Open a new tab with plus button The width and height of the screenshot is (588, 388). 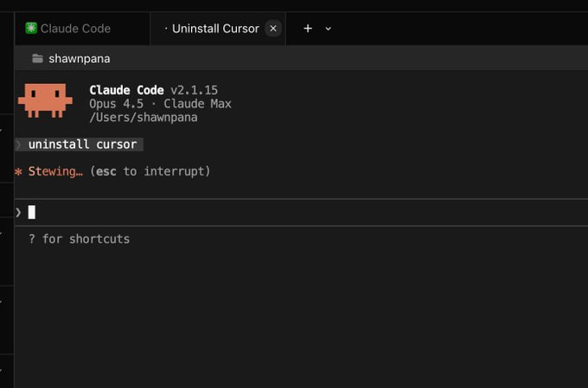(308, 29)
